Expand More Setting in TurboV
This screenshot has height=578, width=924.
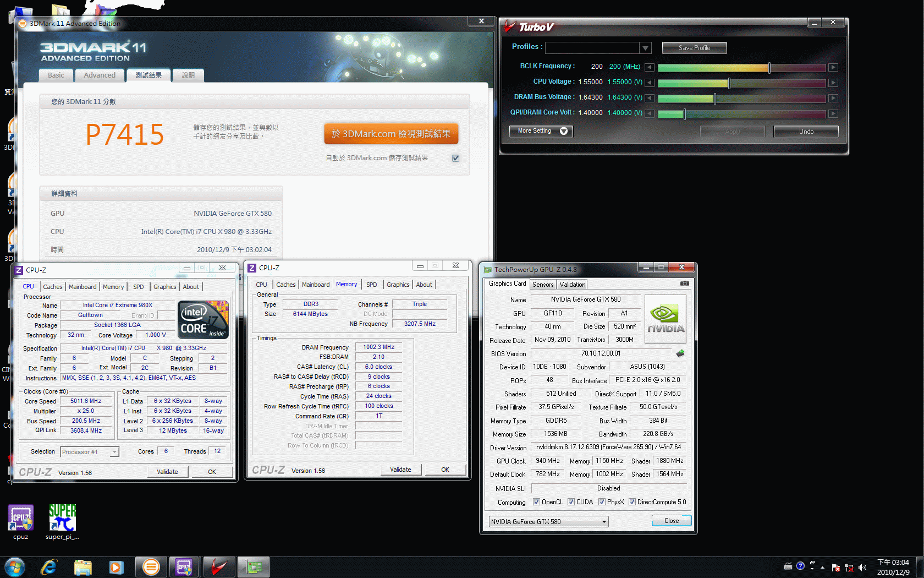[541, 131]
